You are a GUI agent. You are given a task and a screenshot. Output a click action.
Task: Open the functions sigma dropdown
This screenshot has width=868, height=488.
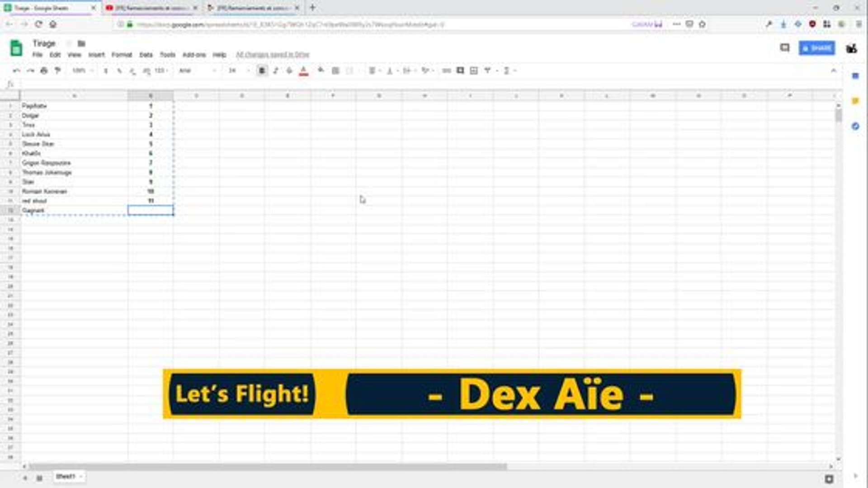pos(509,70)
